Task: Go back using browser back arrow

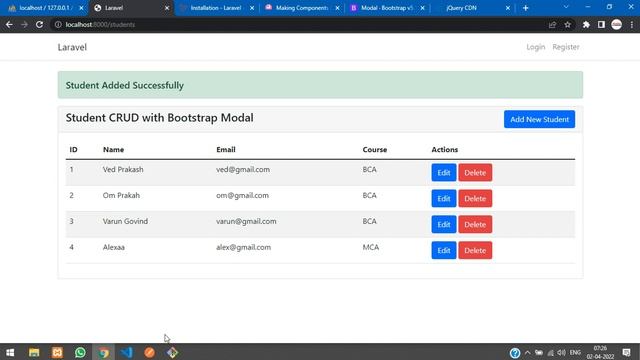Action: [9, 24]
